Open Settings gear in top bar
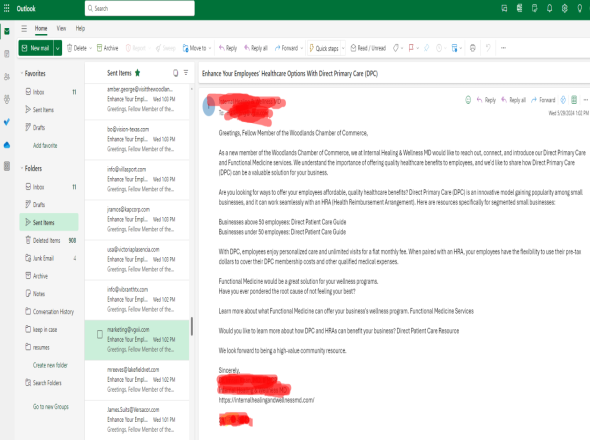This screenshot has width=590, height=440. pos(564,8)
